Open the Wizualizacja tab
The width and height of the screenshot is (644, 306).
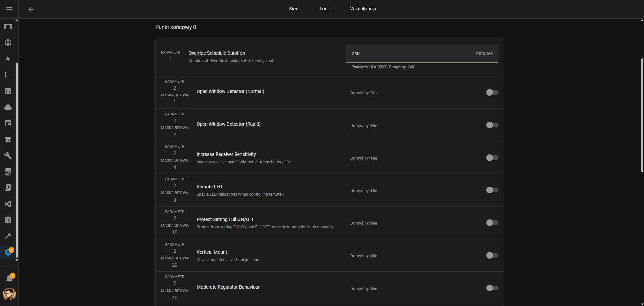363,9
